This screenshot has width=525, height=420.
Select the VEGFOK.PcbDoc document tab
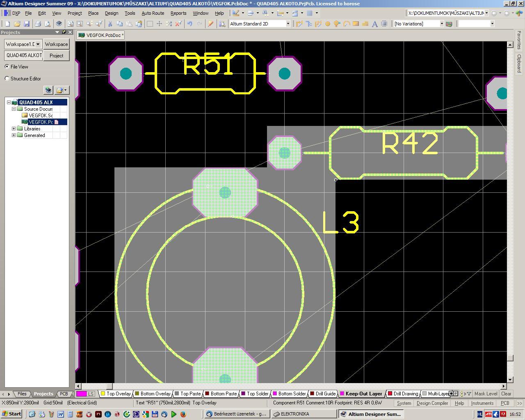tap(101, 35)
